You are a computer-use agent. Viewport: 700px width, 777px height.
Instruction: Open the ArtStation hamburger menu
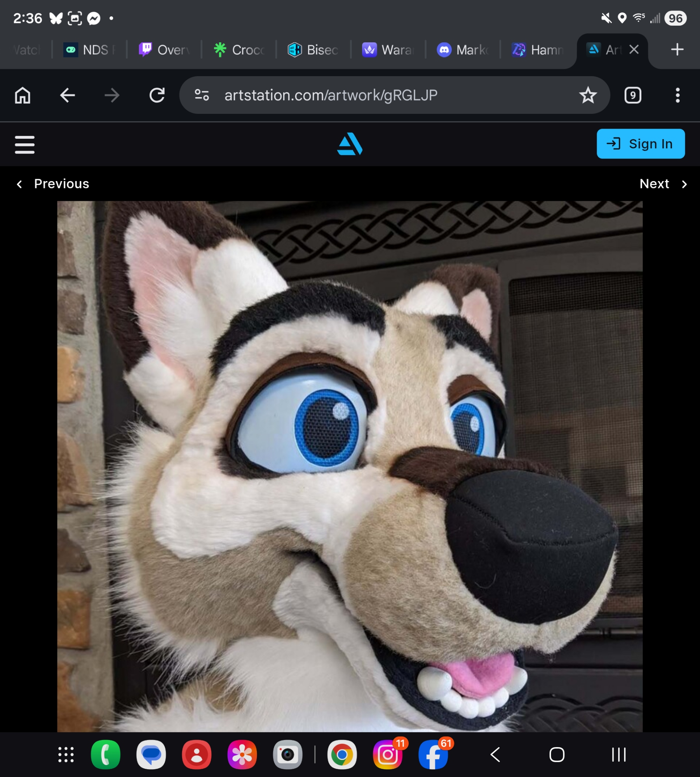coord(24,145)
